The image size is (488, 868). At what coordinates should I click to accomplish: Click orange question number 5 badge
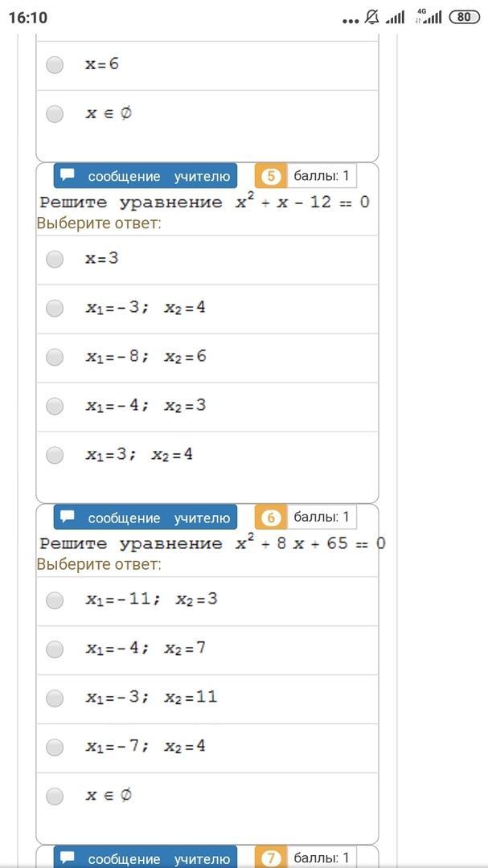(271, 176)
